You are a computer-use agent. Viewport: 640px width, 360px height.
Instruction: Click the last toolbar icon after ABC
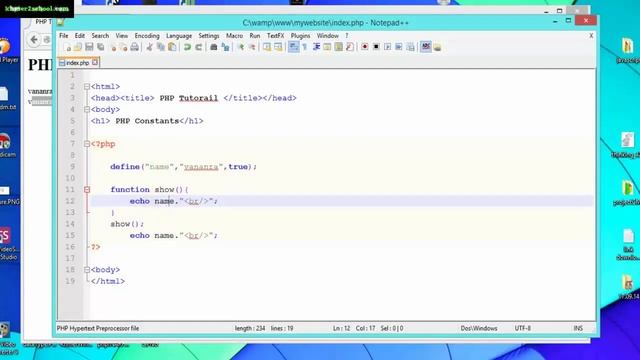pos(437,47)
